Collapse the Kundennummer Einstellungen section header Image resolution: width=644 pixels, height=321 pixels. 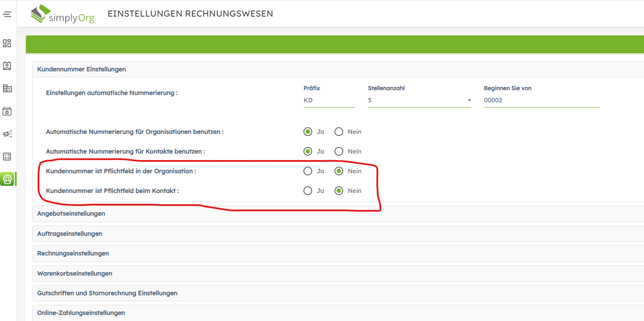pos(82,69)
